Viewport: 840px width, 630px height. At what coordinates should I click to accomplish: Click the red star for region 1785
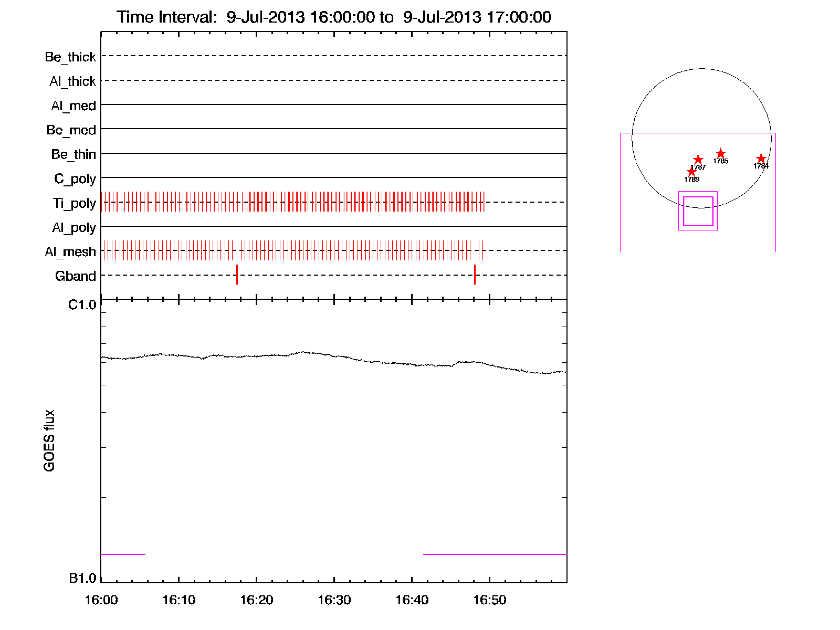[x=720, y=153]
